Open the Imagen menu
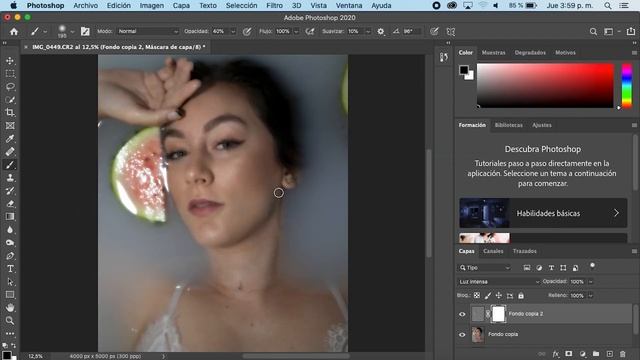The height and width of the screenshot is (360, 640). (x=152, y=6)
